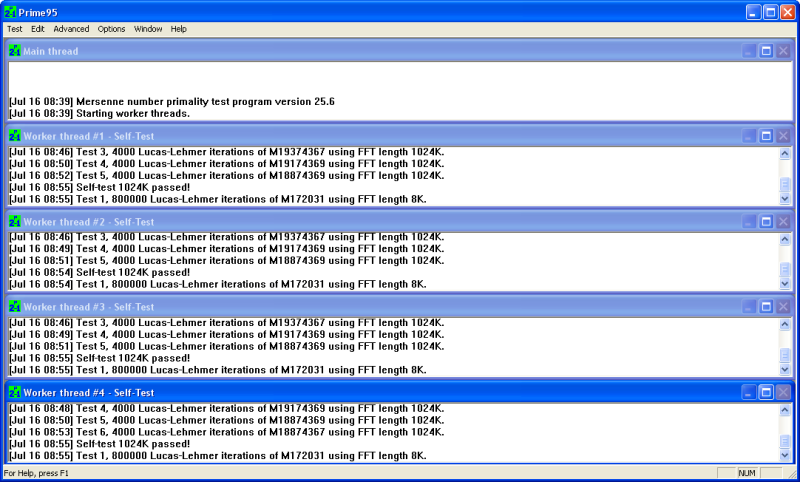Click the scroll up arrow in Worker thread #1
Viewport: 800px width, 482px height.
(785, 153)
